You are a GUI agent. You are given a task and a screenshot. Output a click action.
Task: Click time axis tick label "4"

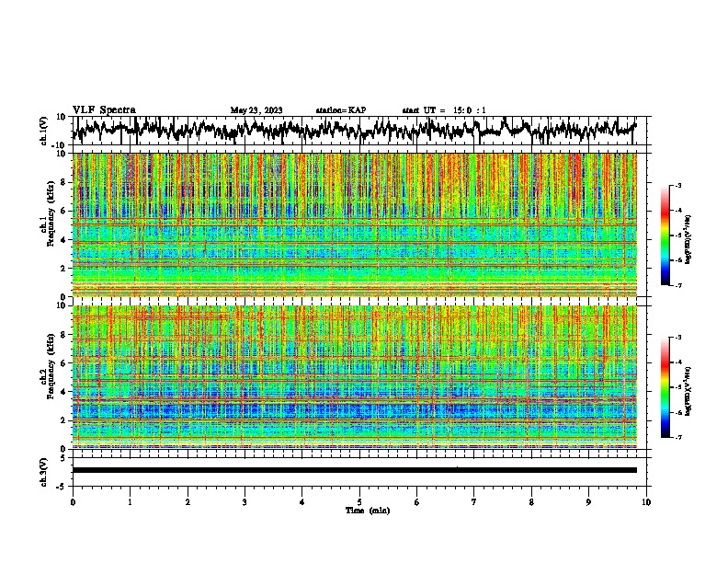pos(302,502)
